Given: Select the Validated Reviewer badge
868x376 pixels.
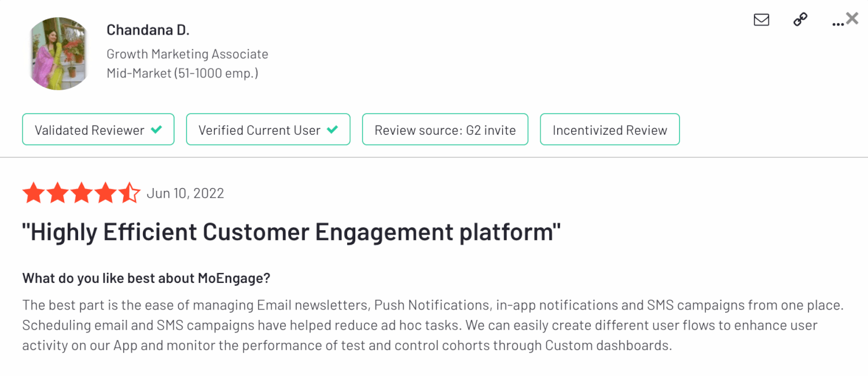Looking at the screenshot, I should click(98, 130).
